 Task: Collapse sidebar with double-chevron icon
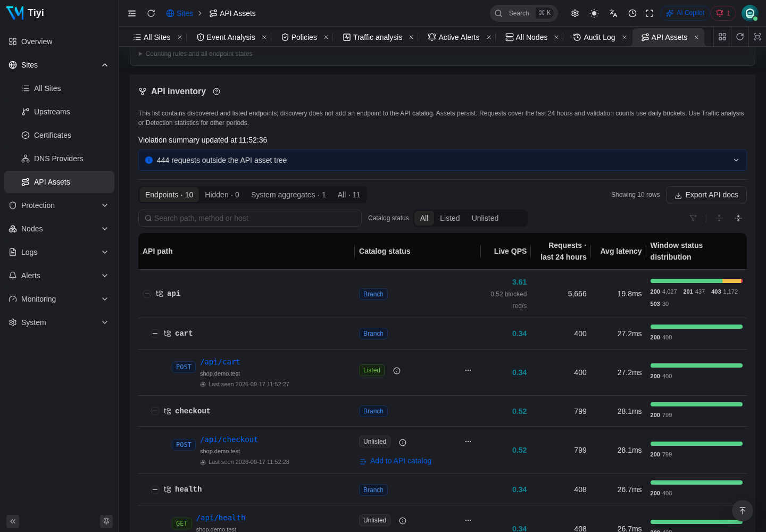tap(13, 521)
